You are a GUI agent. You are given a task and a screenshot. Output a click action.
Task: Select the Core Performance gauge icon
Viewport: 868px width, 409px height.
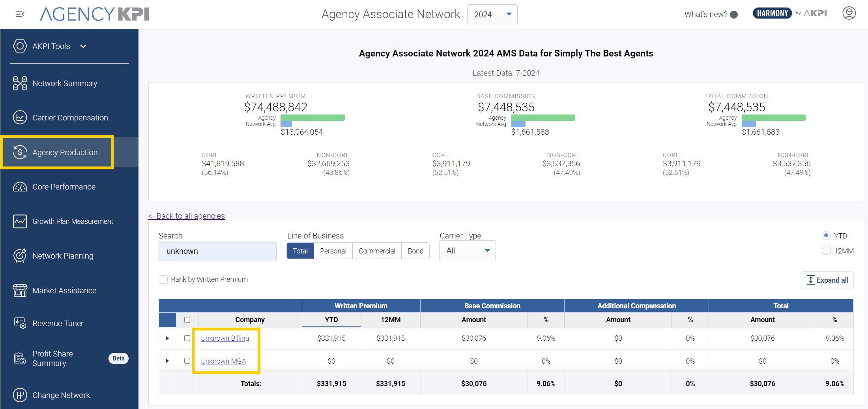click(20, 187)
